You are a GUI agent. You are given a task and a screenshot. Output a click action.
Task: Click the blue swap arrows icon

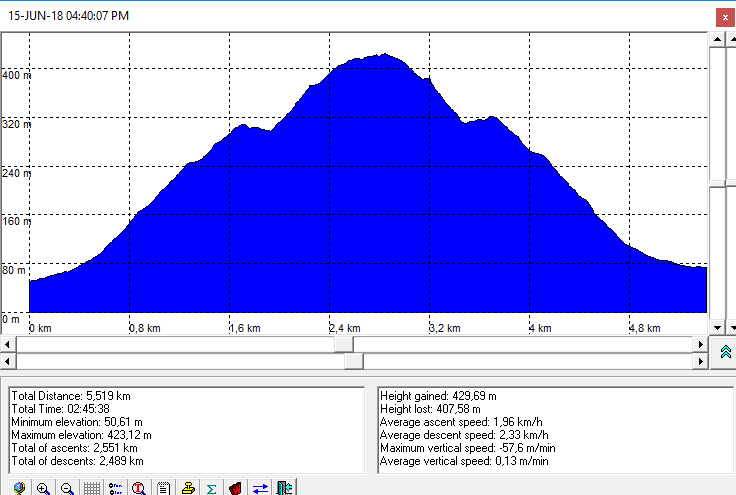(259, 488)
